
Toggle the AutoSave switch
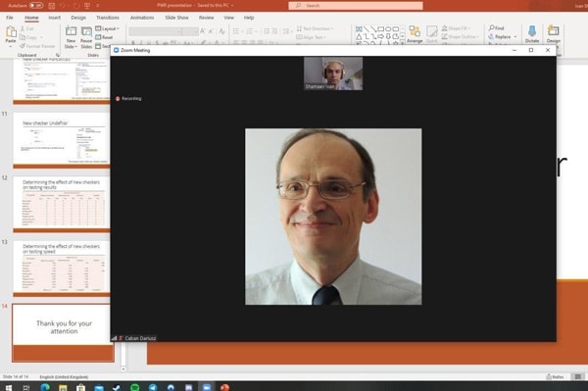point(36,6)
